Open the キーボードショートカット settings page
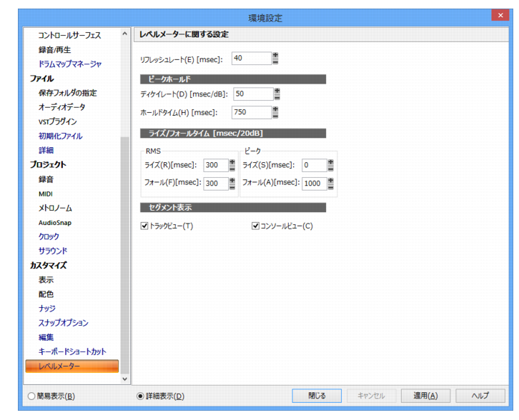The image size is (519, 420). [72, 351]
